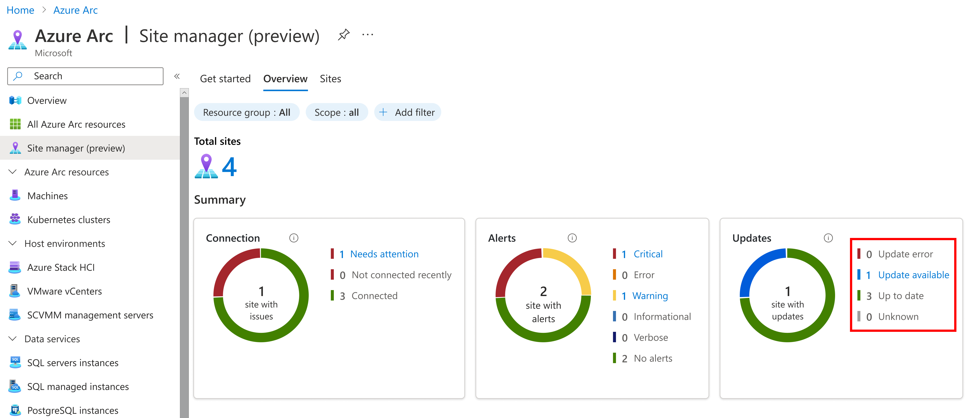Switch to the Sites tab
This screenshot has width=980, height=418.
330,79
